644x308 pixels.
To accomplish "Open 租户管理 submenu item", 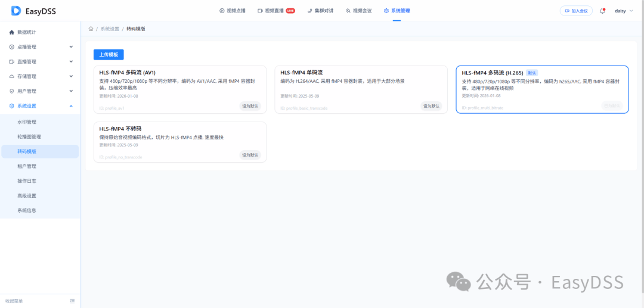I will [41, 166].
